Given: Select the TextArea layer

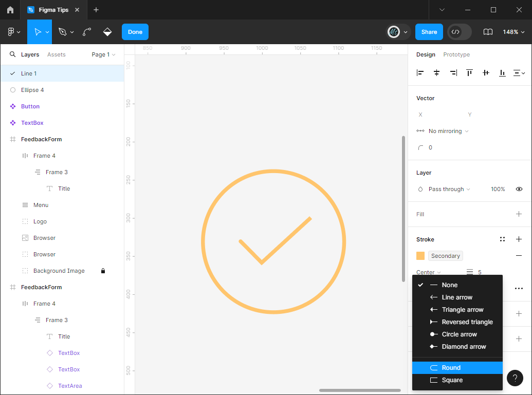Looking at the screenshot, I should 62,386.
